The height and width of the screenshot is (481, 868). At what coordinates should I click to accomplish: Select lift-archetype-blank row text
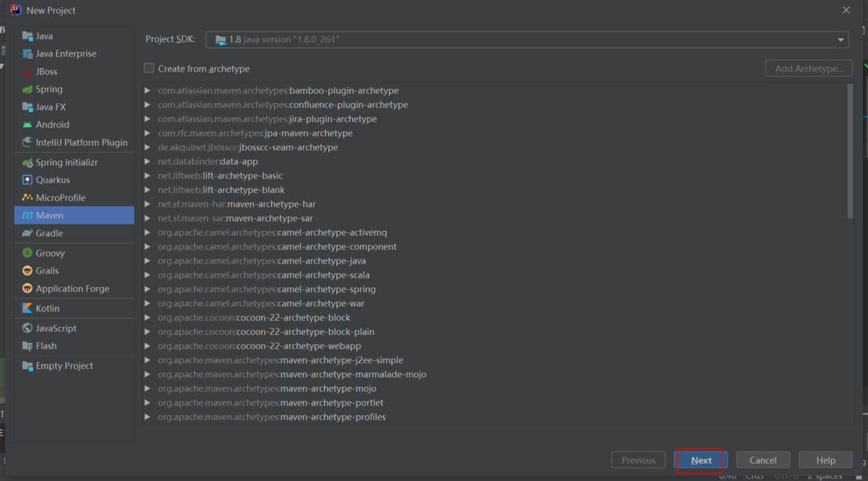221,190
